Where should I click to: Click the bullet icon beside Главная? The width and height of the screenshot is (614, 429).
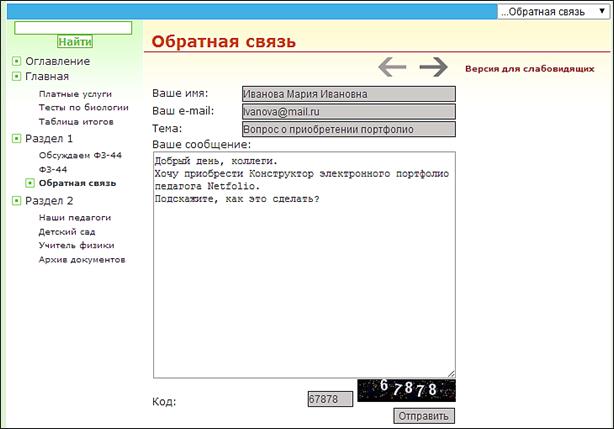point(16,77)
